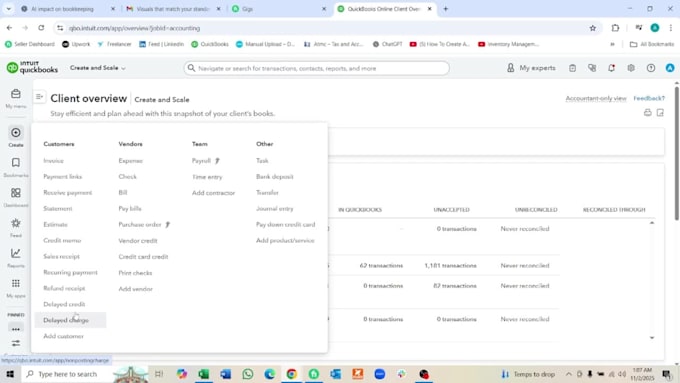
Task: Open Dashboard in the left sidebar
Action: pyautogui.click(x=16, y=197)
